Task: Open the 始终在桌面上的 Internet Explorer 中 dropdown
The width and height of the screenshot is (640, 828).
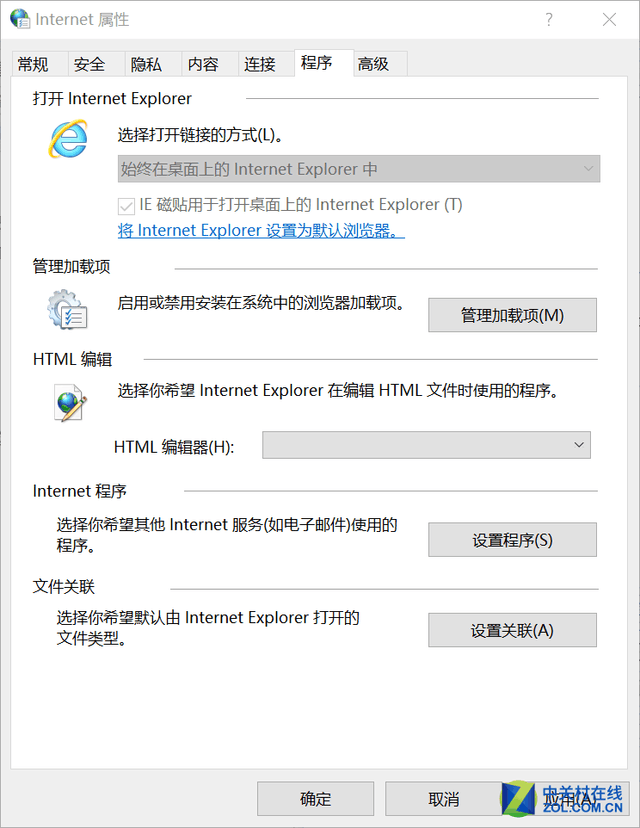Action: (359, 169)
